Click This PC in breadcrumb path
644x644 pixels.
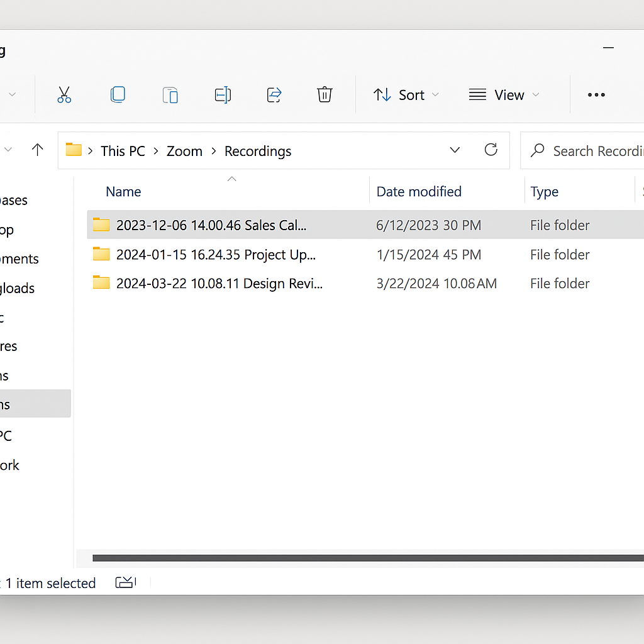123,152
